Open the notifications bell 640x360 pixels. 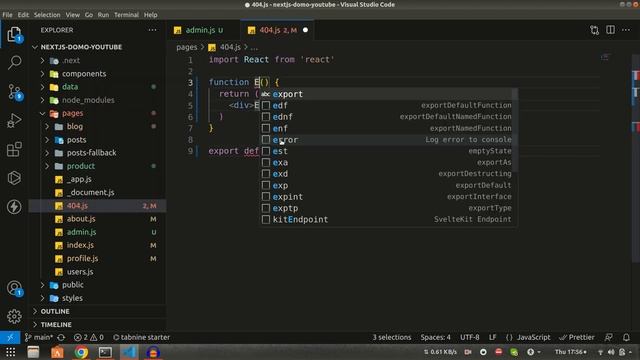pyautogui.click(x=626, y=338)
